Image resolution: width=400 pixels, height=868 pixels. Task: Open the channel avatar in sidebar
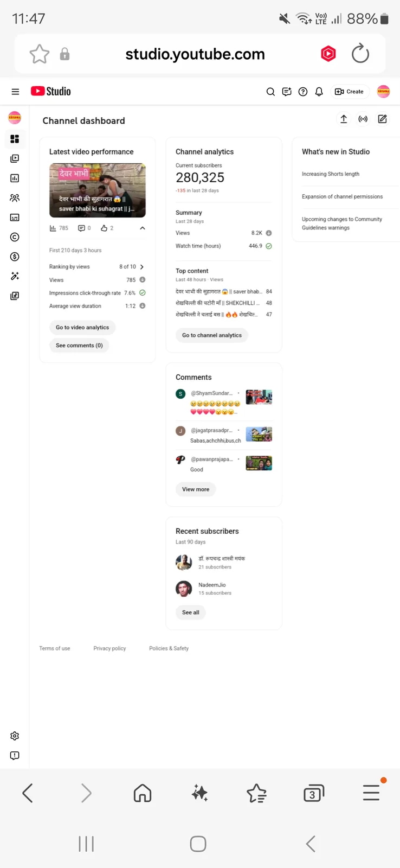tap(15, 118)
